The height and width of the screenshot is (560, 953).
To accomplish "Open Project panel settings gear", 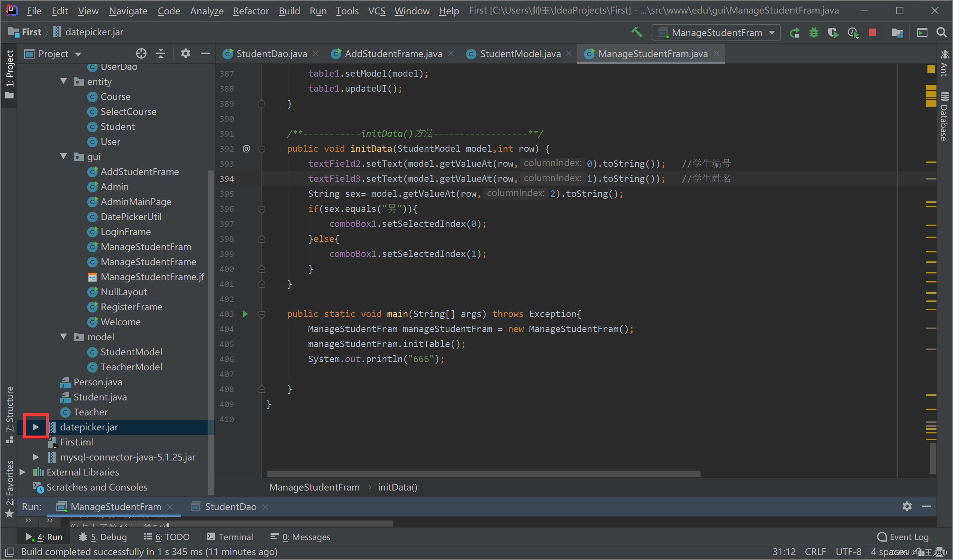I will tap(185, 54).
